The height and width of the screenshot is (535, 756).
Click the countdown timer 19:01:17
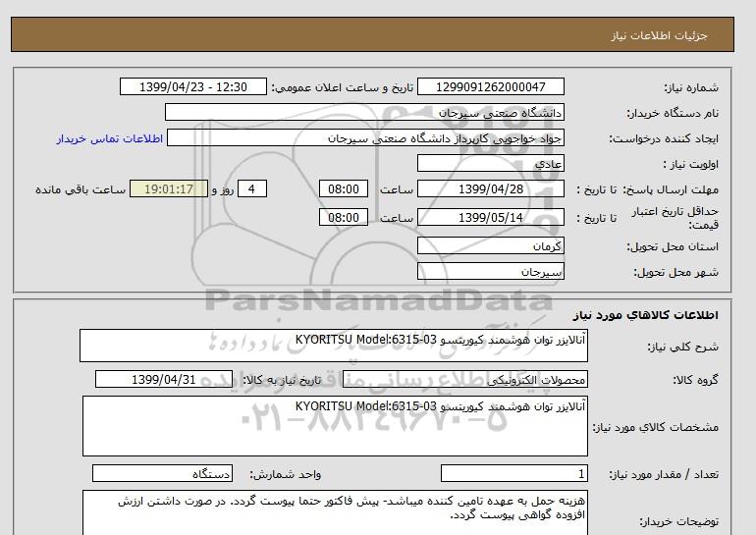coord(169,188)
